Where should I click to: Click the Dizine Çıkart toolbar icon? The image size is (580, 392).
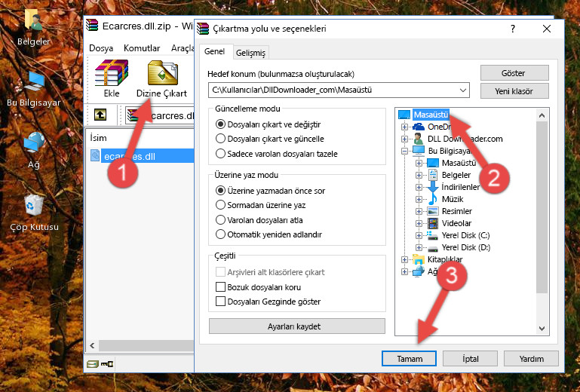click(162, 78)
